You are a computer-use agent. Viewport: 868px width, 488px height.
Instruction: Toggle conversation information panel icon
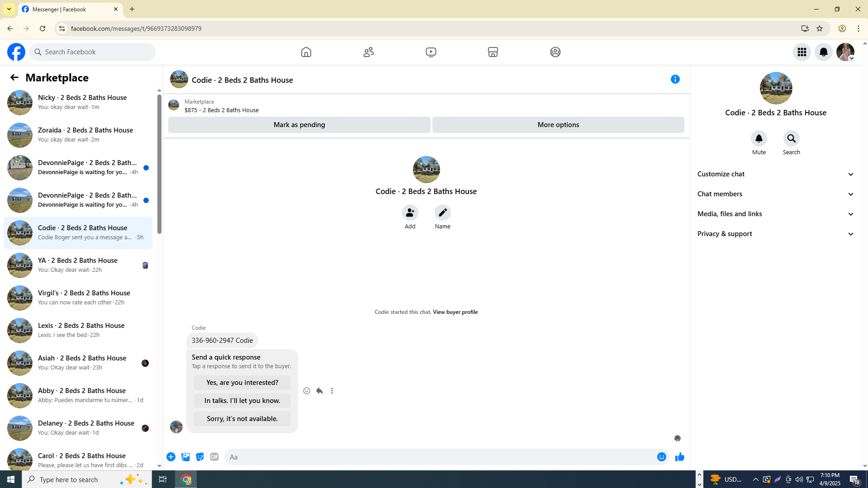tap(675, 80)
